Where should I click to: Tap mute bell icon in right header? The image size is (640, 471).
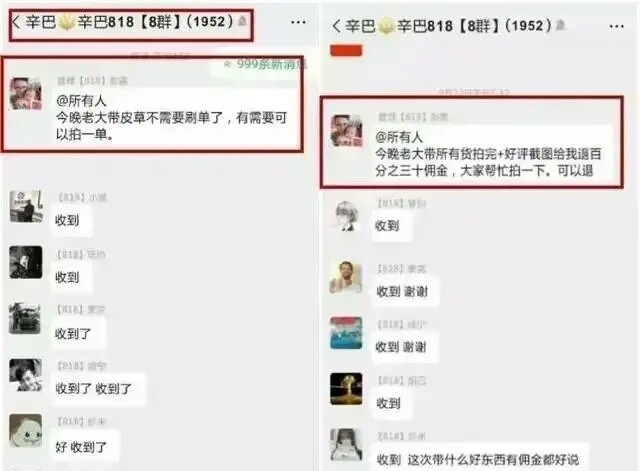tap(560, 25)
